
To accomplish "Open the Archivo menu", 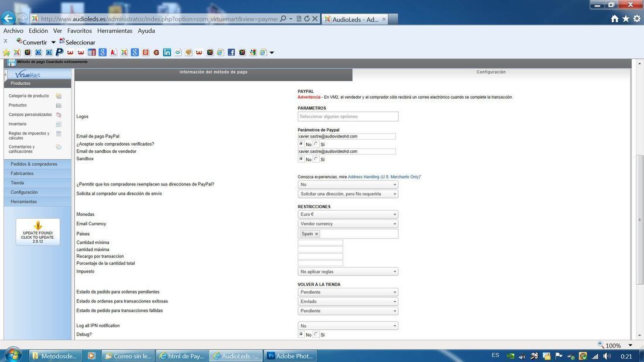I will pos(13,31).
